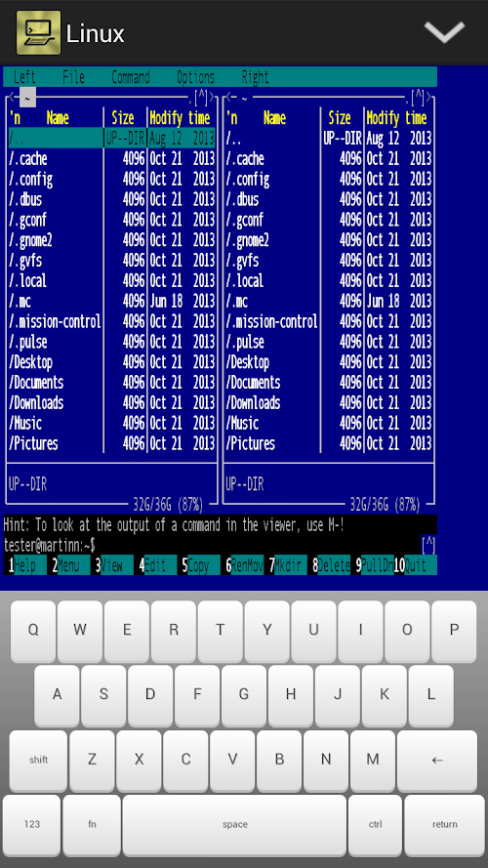Select /Desktop in left panel
Viewport: 488px width, 868px height.
(x=30, y=362)
